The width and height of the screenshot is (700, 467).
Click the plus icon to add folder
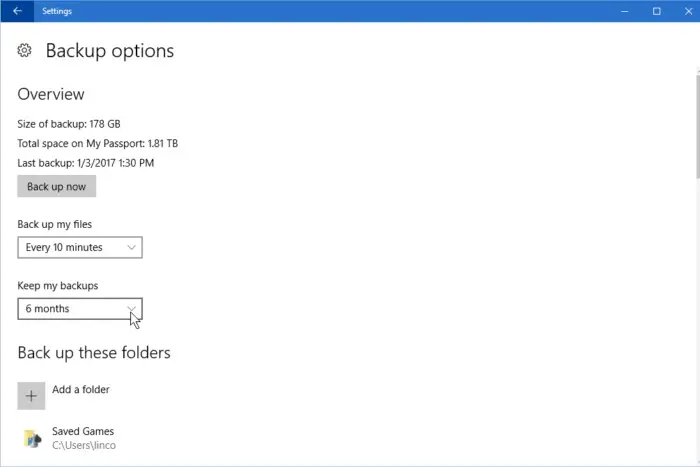tap(31, 396)
